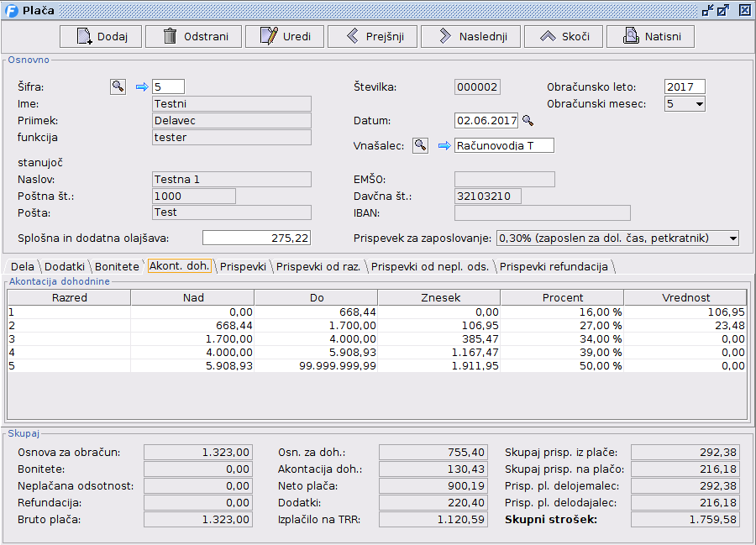
Task: Click the empty EMŠO field
Action: click(x=505, y=179)
